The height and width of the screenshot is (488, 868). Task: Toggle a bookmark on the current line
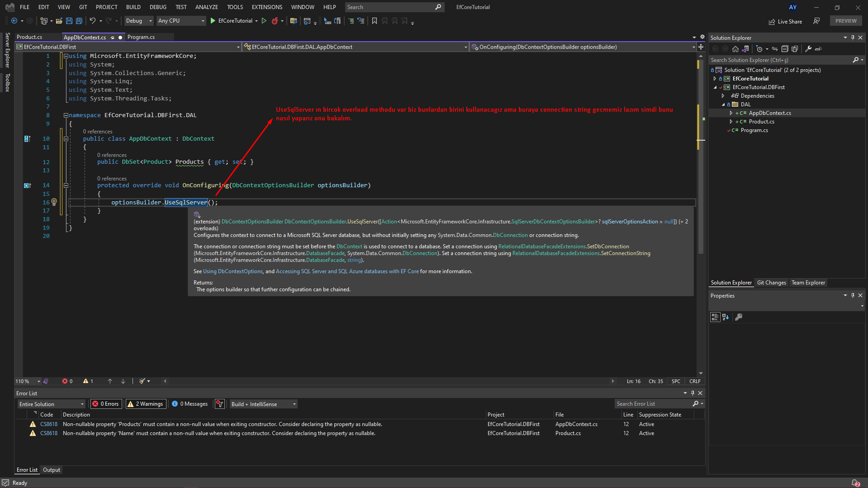pyautogui.click(x=375, y=21)
